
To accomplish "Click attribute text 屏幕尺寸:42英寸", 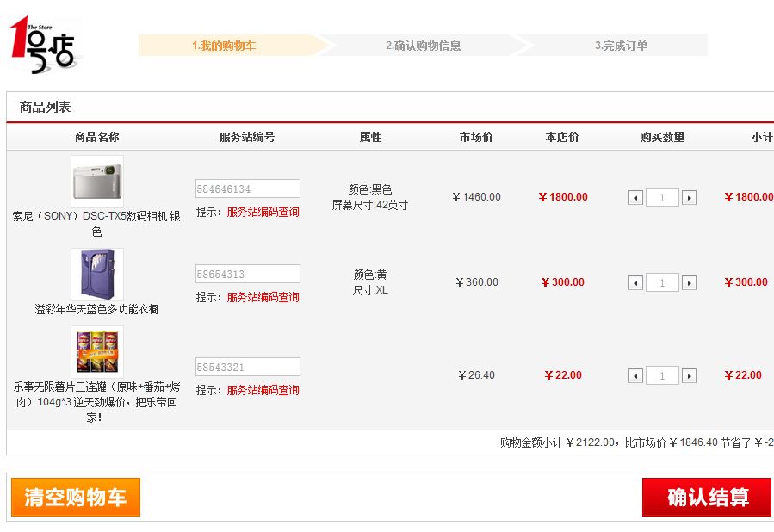I will [370, 205].
